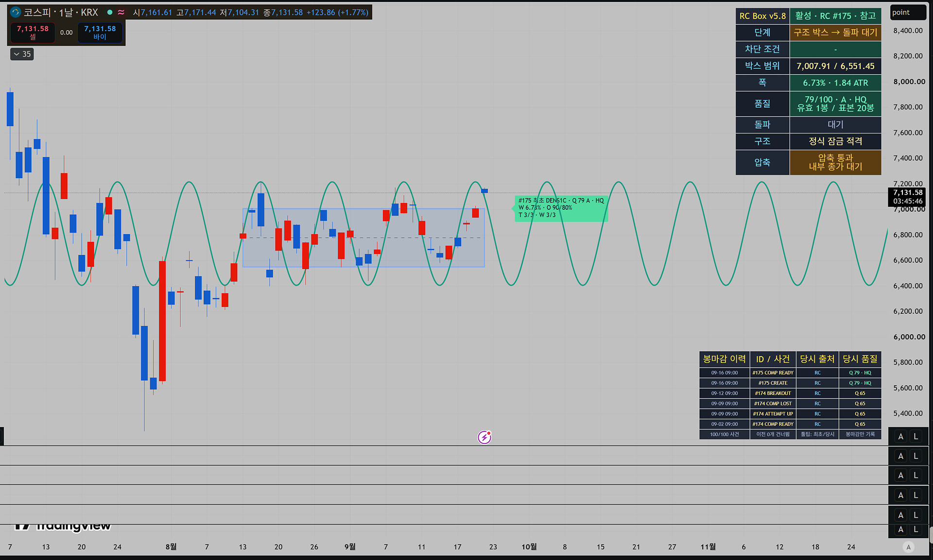Click the KRX exchange label
Screen dimensions: 933x560
[x=89, y=12]
